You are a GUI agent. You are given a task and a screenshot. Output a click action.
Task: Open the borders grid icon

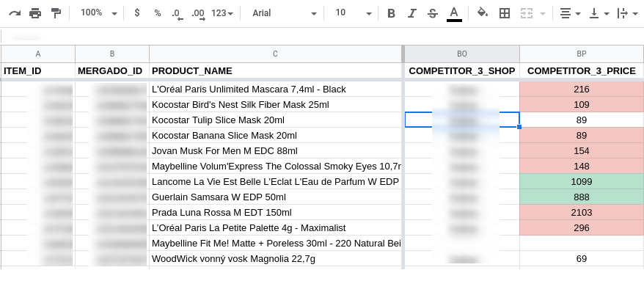tap(505, 13)
